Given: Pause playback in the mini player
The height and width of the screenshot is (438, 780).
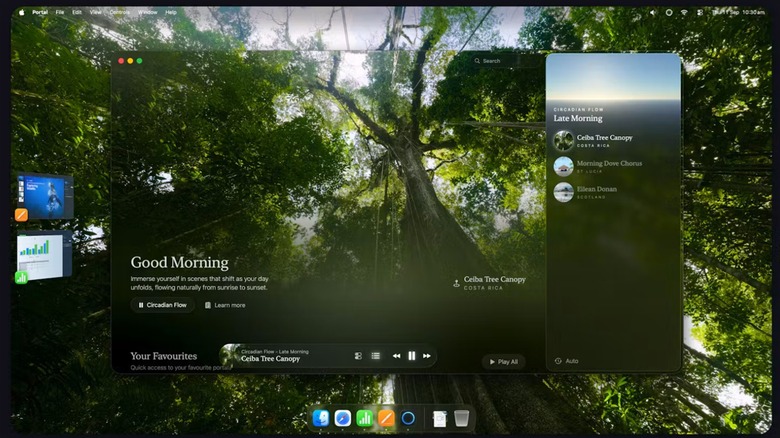Looking at the screenshot, I should click(412, 356).
